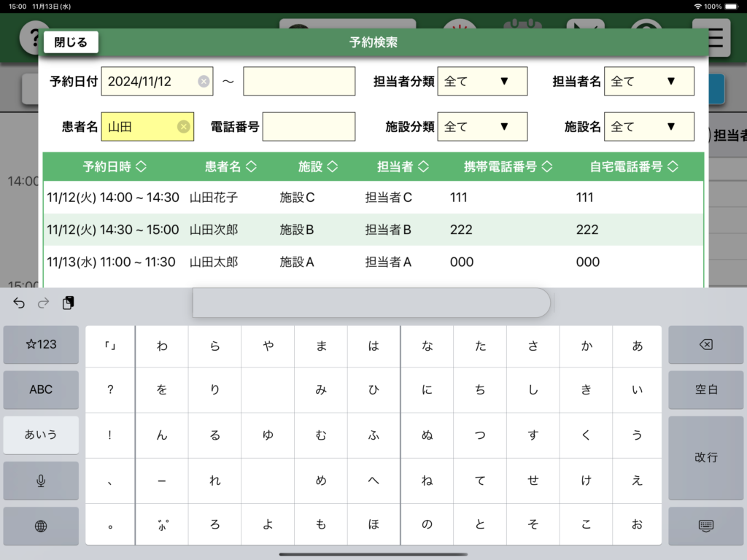Hide keyboard using the dismiss key

705,526
